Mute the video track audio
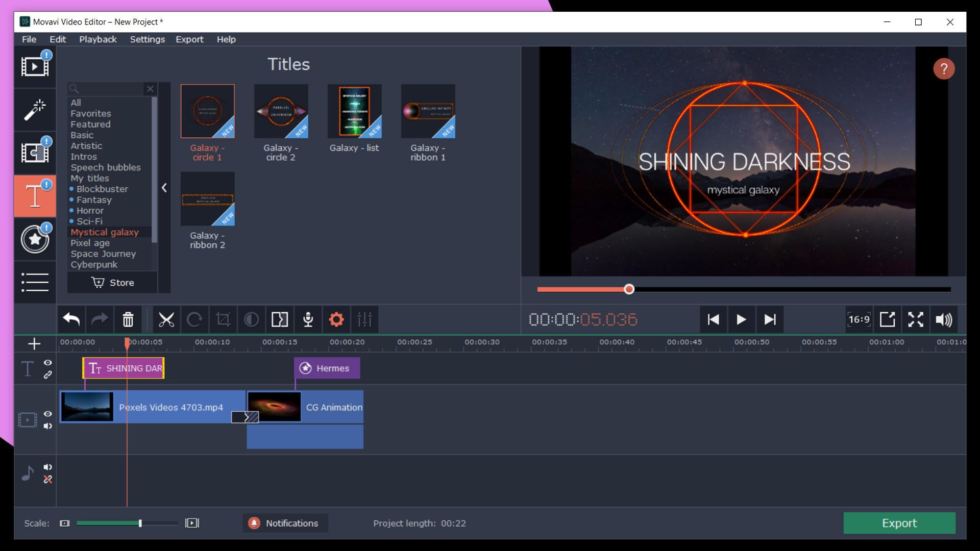This screenshot has width=980, height=551. tap(48, 427)
